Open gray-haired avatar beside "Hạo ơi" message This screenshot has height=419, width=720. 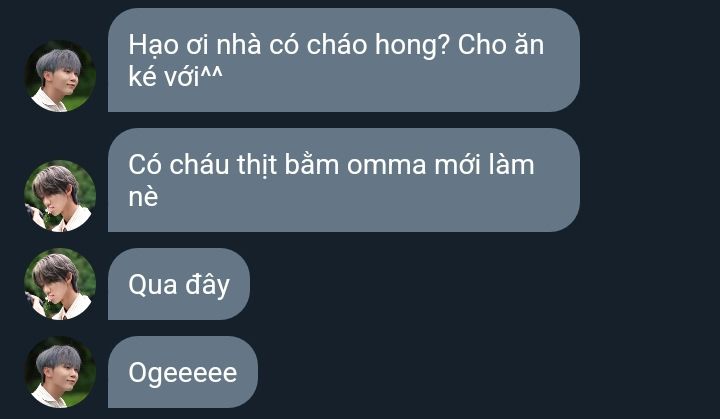click(x=60, y=76)
